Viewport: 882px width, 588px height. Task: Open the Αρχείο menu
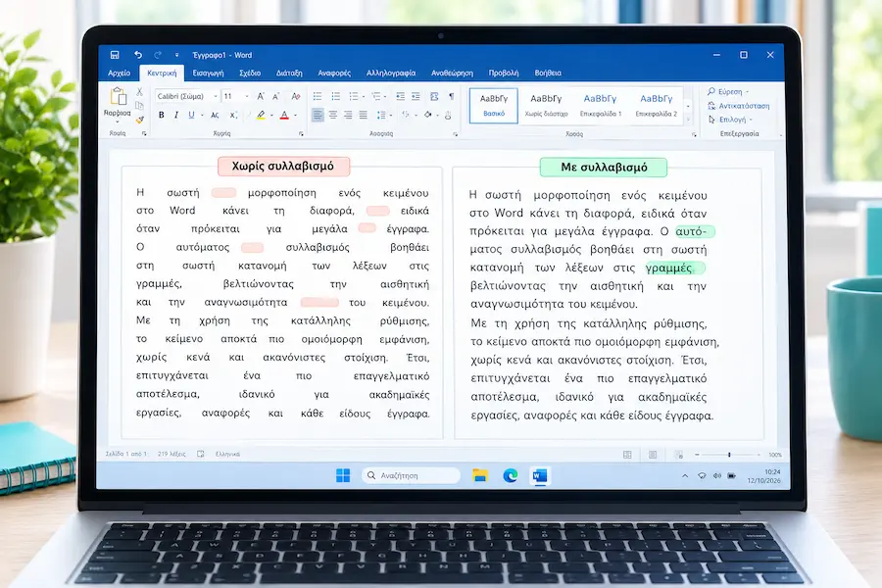tap(119, 73)
